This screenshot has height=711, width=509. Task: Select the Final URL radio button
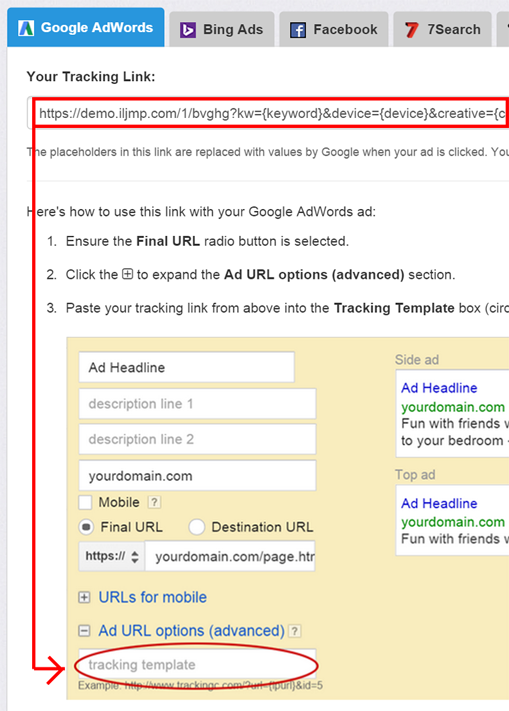[86, 527]
